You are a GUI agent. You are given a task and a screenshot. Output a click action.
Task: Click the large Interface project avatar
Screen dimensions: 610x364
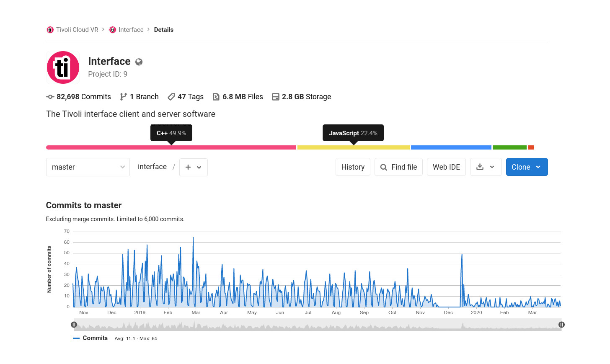tap(63, 67)
